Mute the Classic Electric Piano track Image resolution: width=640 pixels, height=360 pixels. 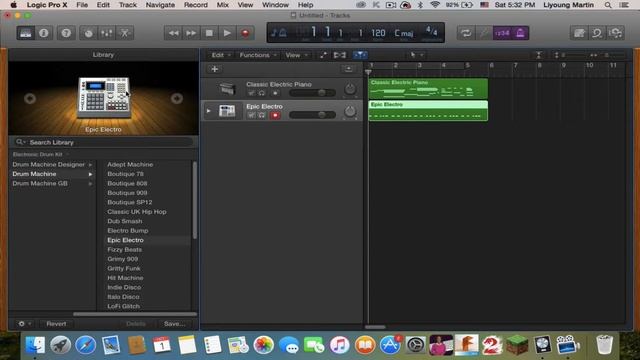251,93
